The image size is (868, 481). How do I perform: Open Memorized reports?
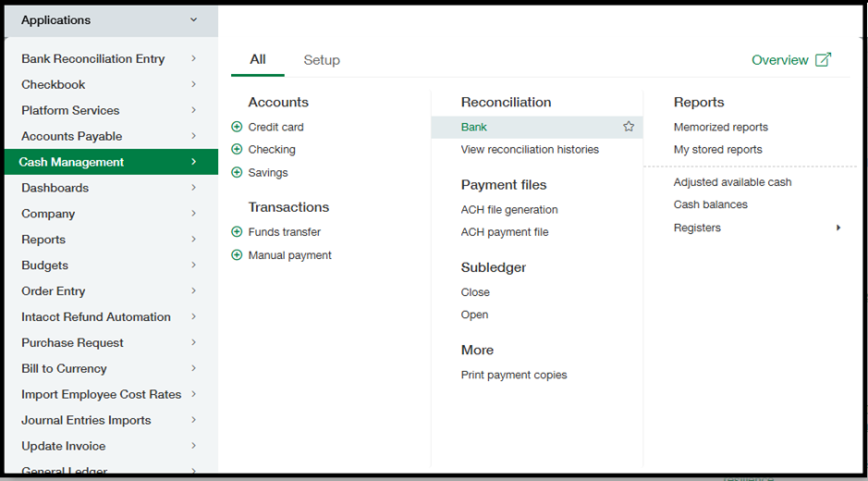pos(721,127)
